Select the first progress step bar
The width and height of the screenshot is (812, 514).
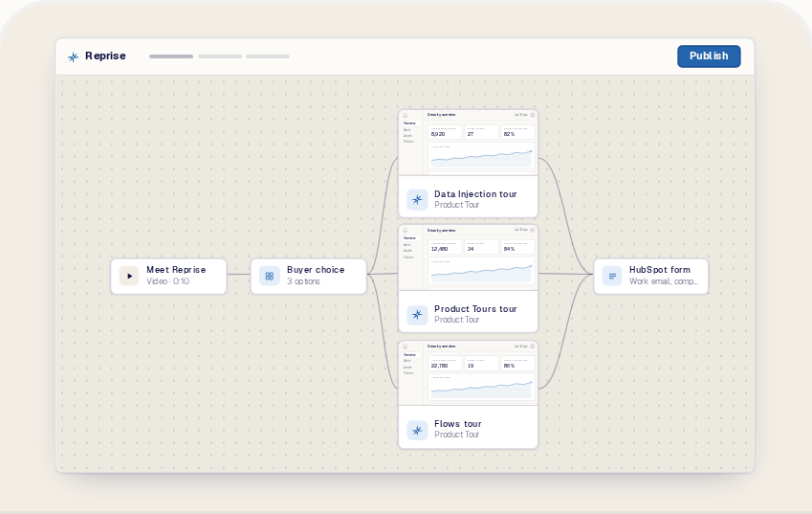pos(171,56)
